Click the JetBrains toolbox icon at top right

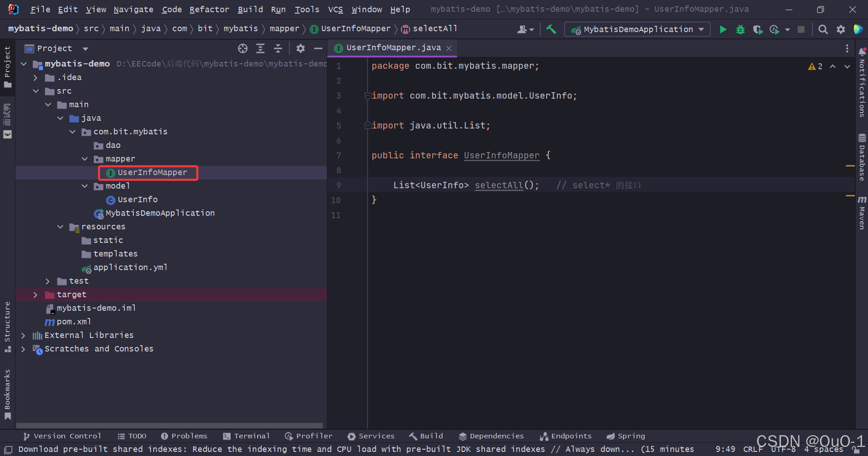tap(858, 29)
